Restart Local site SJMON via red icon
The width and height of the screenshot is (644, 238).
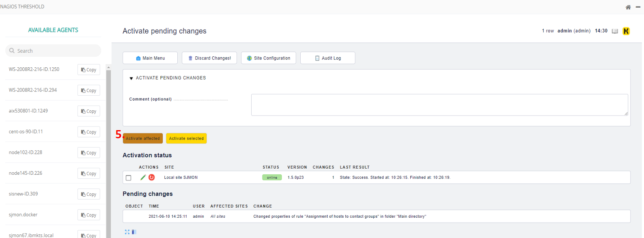pos(152,178)
